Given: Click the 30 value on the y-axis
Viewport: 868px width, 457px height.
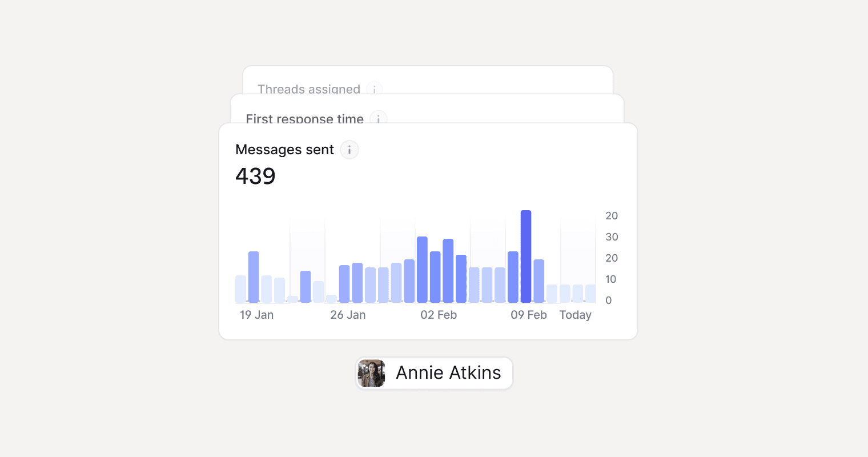Looking at the screenshot, I should pos(612,237).
